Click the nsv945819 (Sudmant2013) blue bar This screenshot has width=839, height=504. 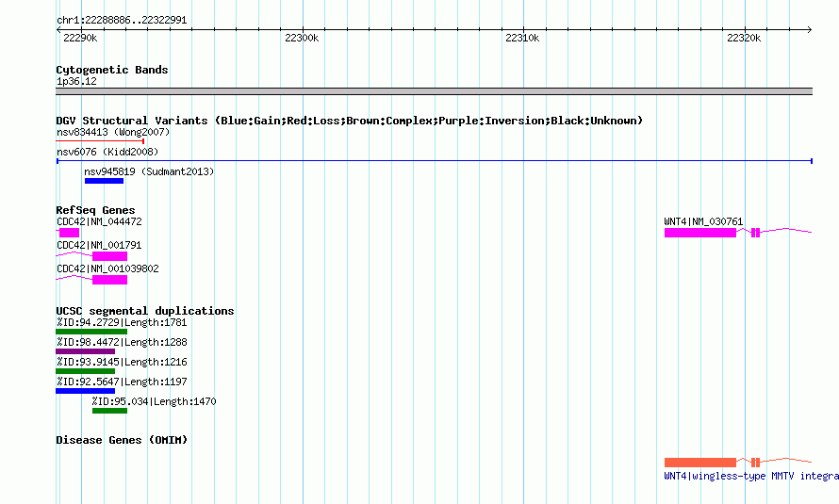(x=104, y=181)
